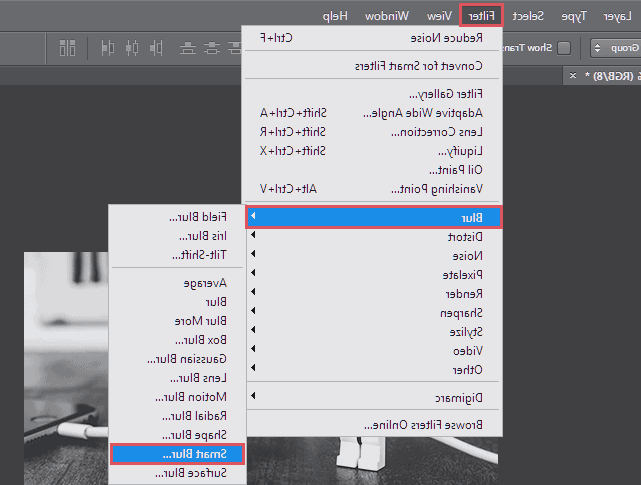641x485 pixels.
Task: Expand the Stylize submenu
Action: tap(372, 332)
